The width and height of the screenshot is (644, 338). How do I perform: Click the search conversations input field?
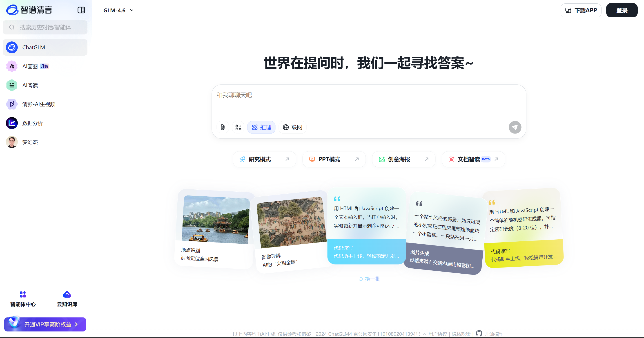45,27
